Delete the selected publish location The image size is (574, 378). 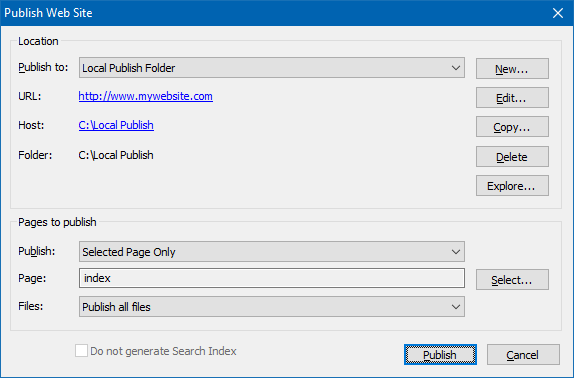(512, 157)
